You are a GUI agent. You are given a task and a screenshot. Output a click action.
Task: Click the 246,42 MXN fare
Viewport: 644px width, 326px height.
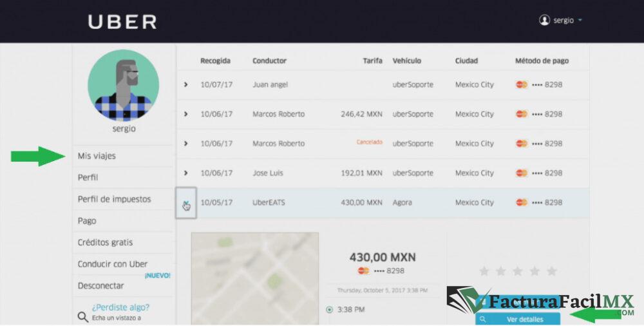pyautogui.click(x=361, y=114)
